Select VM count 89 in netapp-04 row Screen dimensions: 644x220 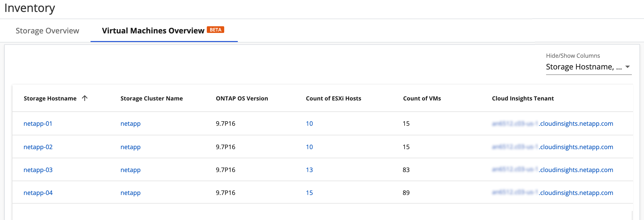click(x=406, y=193)
